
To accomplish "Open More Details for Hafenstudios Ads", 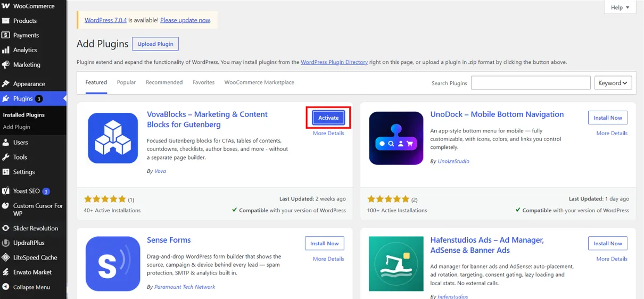I will coord(612,259).
